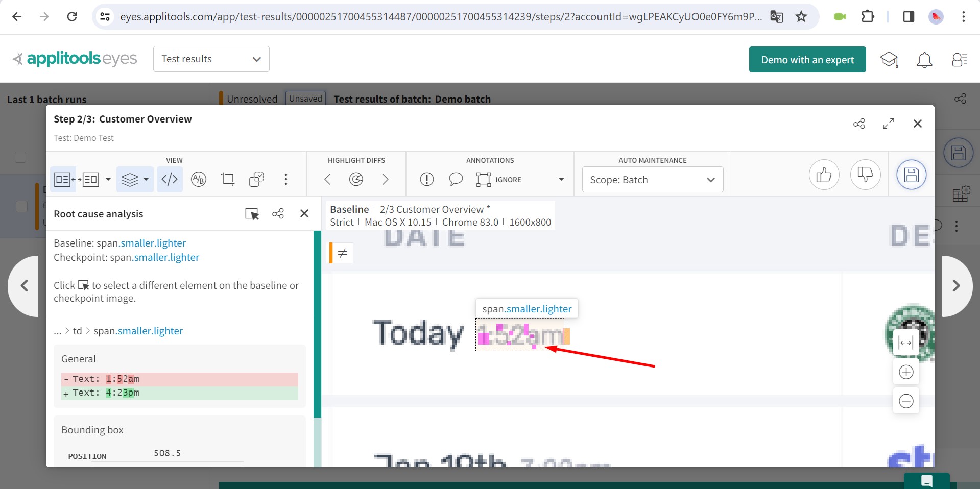The image size is (980, 489).
Task: Share the step using the dialog header's share icon
Action: pos(859,124)
